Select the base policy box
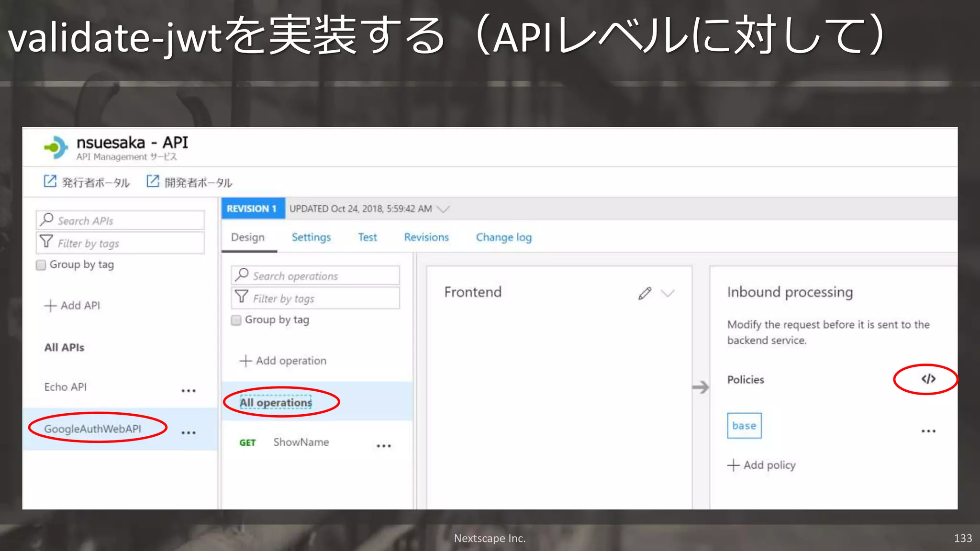 coord(744,426)
